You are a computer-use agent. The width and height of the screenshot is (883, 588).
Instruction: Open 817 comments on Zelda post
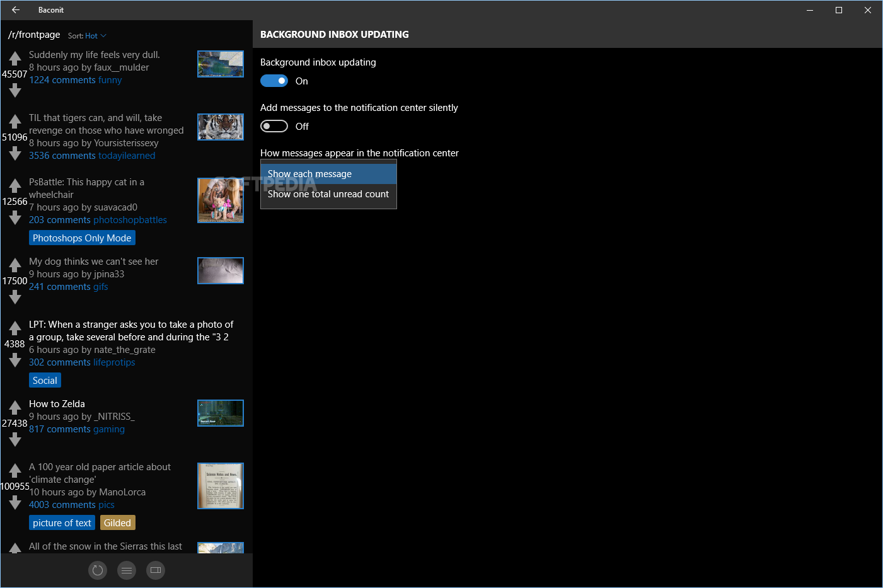point(60,429)
